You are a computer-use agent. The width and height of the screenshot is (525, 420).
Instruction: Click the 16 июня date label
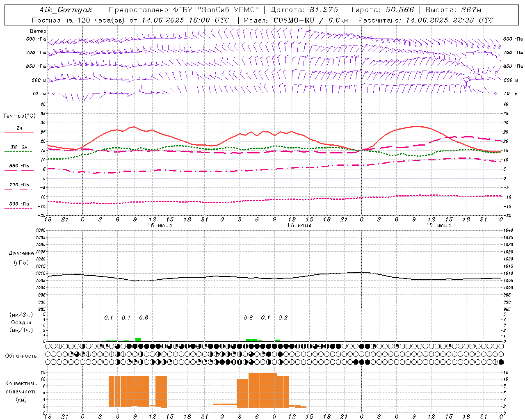(x=299, y=226)
